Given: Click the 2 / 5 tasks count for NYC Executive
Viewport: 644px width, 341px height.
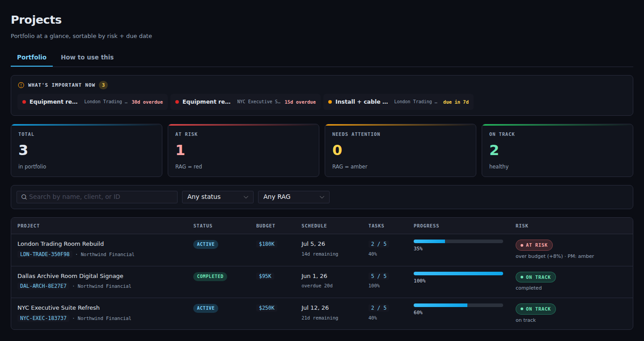Looking at the screenshot, I should coord(379,308).
